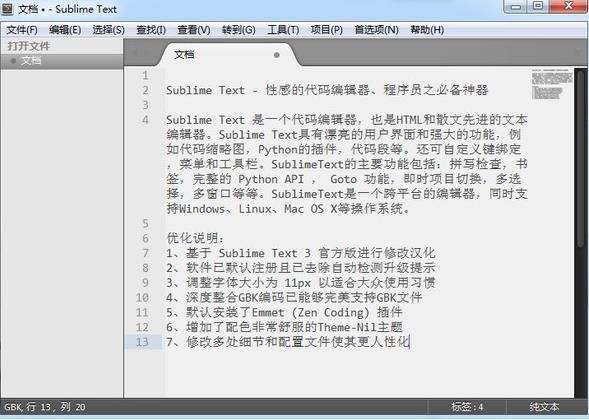Open the 首选项(N) menu
Viewport: 589px width, 420px height.
[376, 30]
